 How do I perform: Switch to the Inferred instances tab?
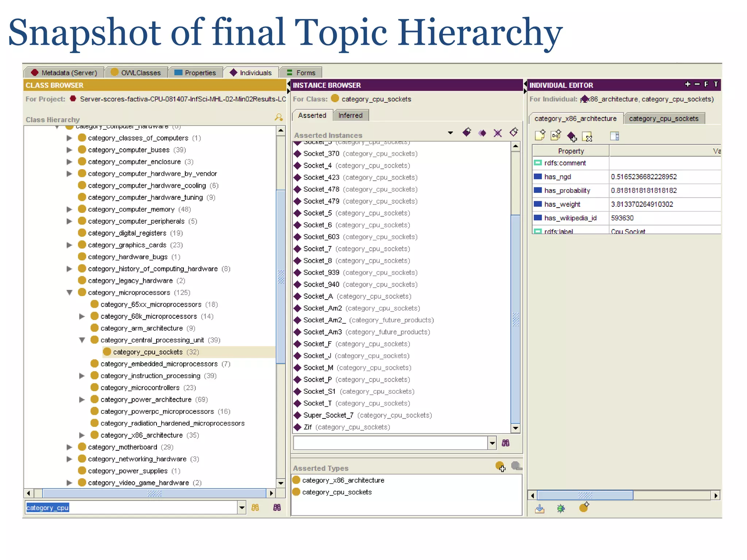pyautogui.click(x=351, y=116)
